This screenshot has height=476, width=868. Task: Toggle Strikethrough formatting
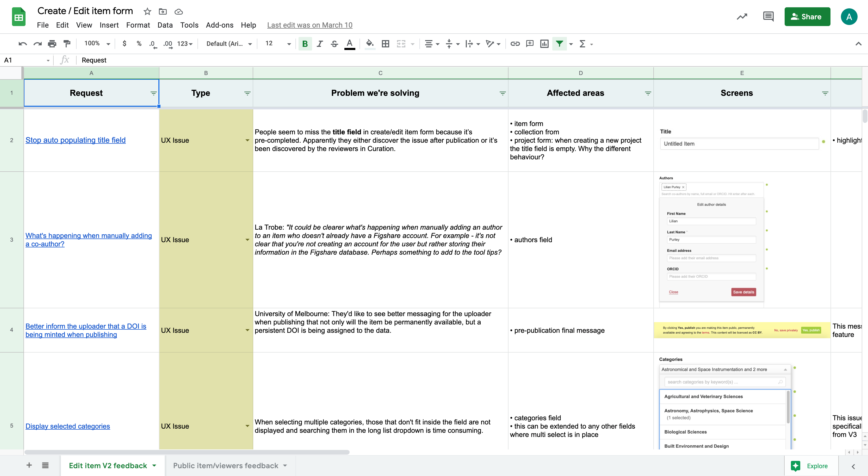tap(334, 44)
